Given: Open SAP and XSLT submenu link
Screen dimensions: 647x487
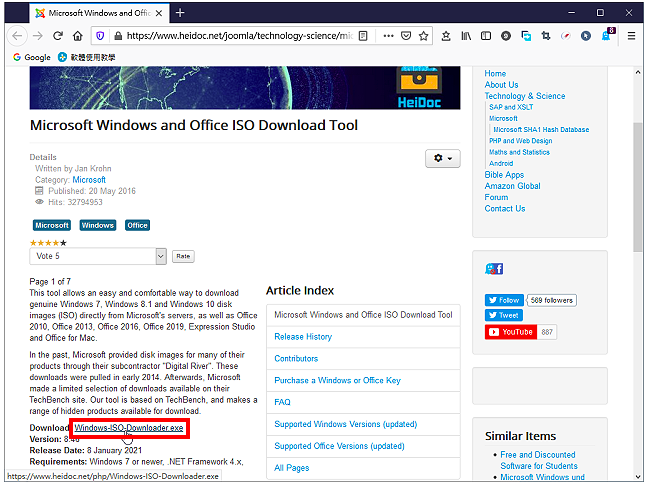Looking at the screenshot, I should (x=511, y=107).
